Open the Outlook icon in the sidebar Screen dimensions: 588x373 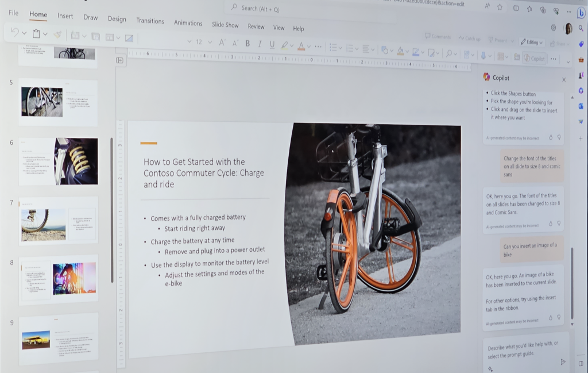click(x=581, y=106)
